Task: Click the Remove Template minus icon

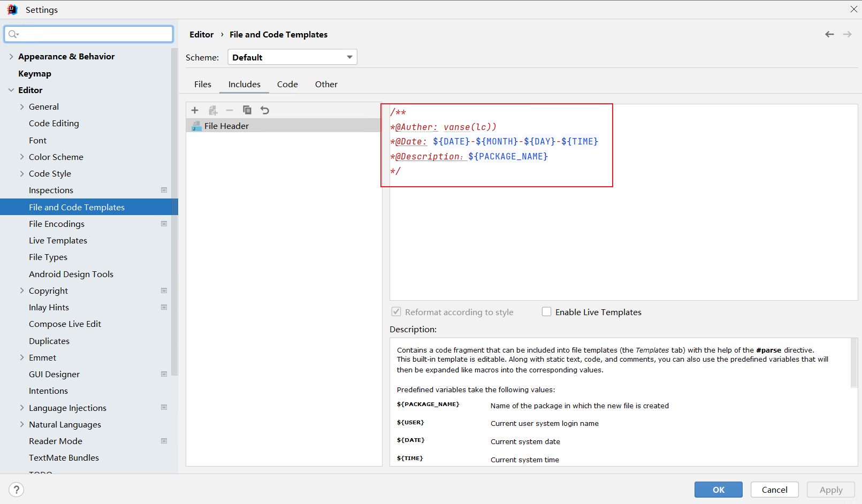Action: point(230,110)
